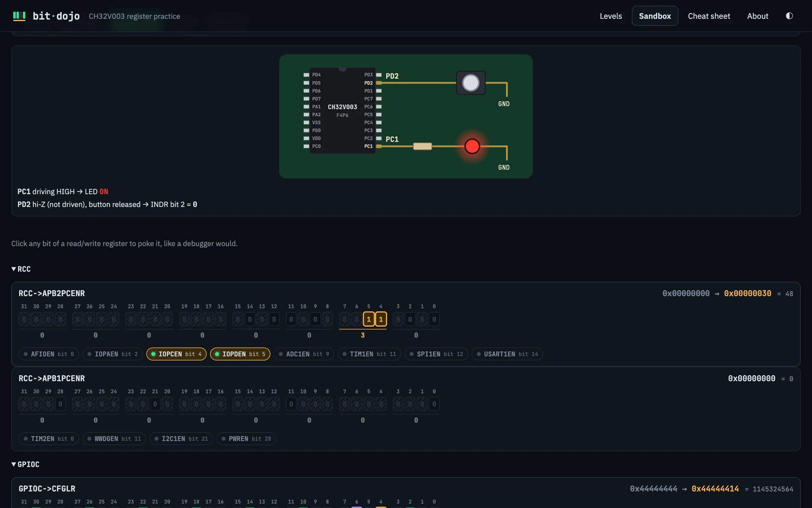
Task: Click the USART1EN bit 14 chip
Action: pyautogui.click(x=507, y=354)
